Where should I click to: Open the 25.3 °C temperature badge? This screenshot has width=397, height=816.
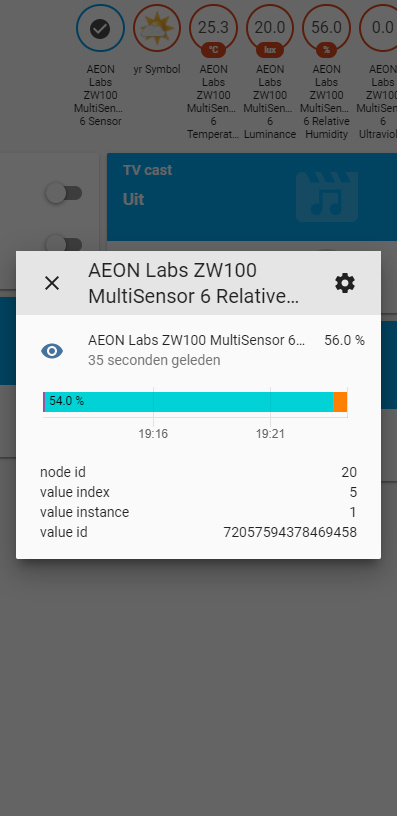[213, 29]
